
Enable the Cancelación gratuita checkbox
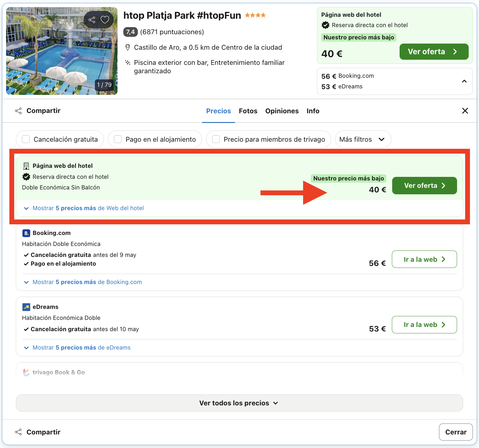tap(26, 139)
